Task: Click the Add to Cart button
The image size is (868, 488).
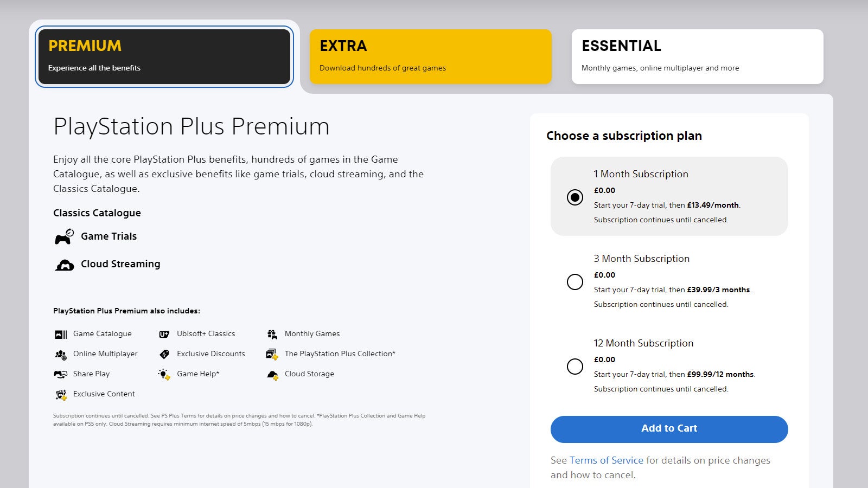Action: coord(669,429)
